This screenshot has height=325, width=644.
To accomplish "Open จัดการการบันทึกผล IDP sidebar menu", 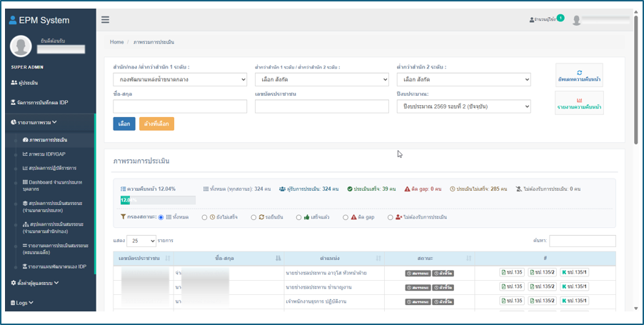I will (39, 102).
